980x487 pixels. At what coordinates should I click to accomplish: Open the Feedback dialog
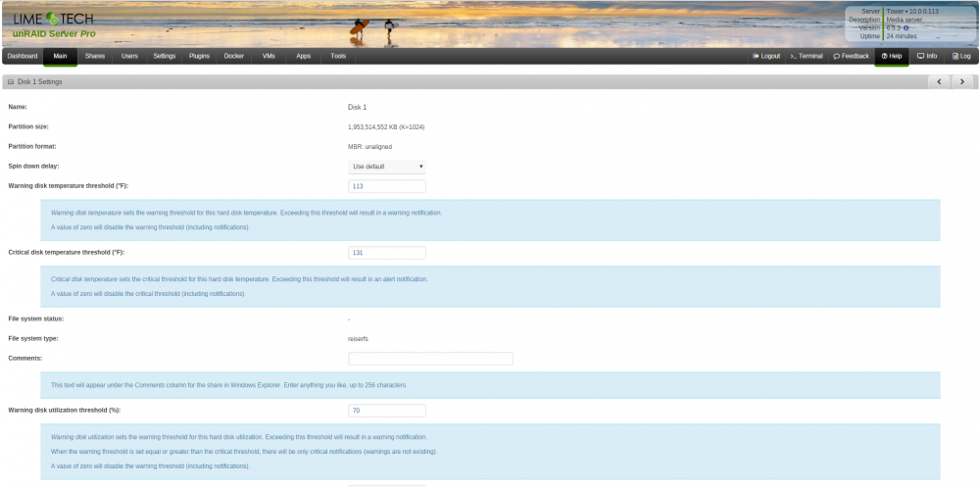click(851, 56)
